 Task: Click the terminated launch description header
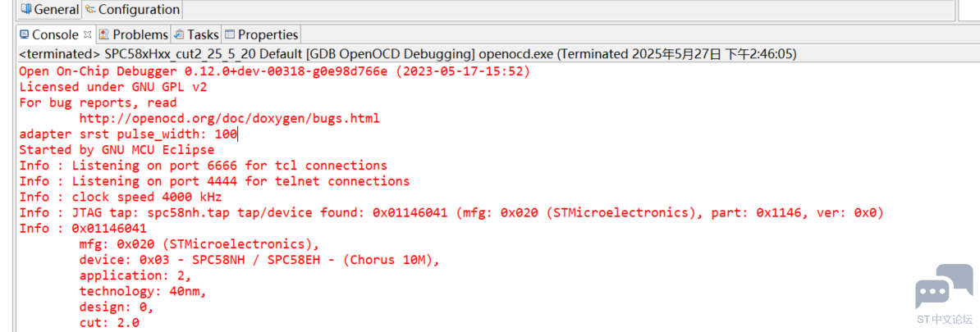click(407, 53)
